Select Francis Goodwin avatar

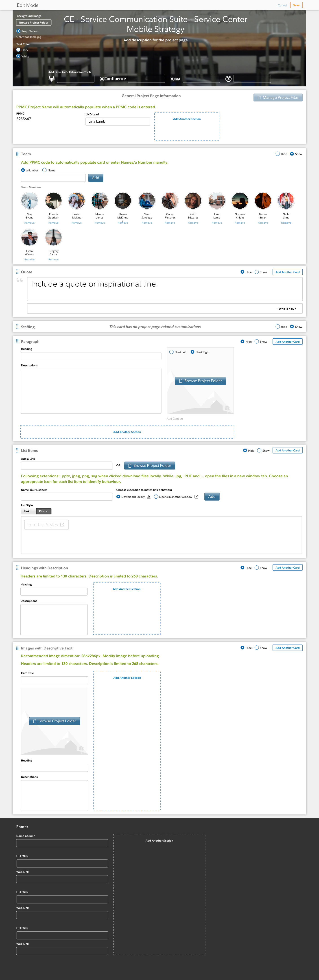click(x=53, y=201)
